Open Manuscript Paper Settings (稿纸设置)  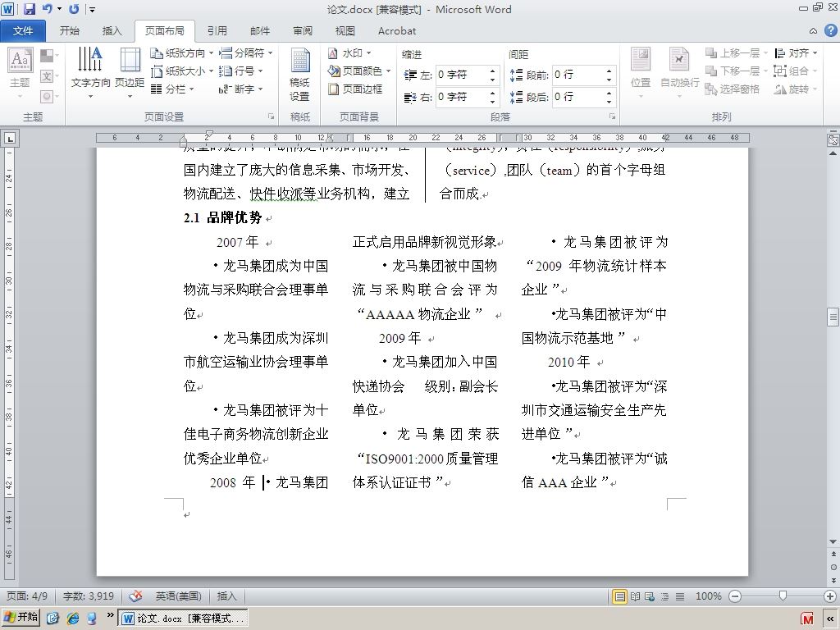point(300,74)
